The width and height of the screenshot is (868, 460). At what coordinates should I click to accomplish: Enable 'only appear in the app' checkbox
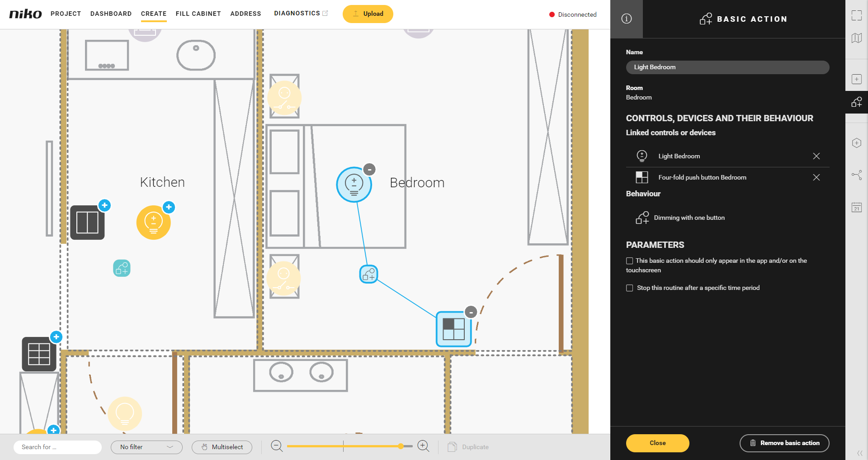[629, 261]
